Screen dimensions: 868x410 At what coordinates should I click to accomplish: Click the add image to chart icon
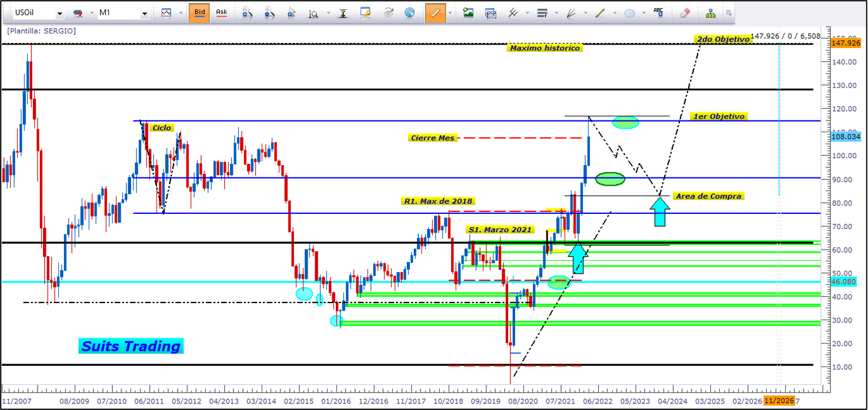(468, 12)
